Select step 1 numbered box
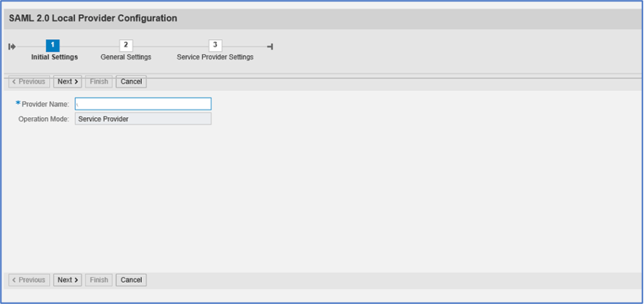 click(x=52, y=45)
